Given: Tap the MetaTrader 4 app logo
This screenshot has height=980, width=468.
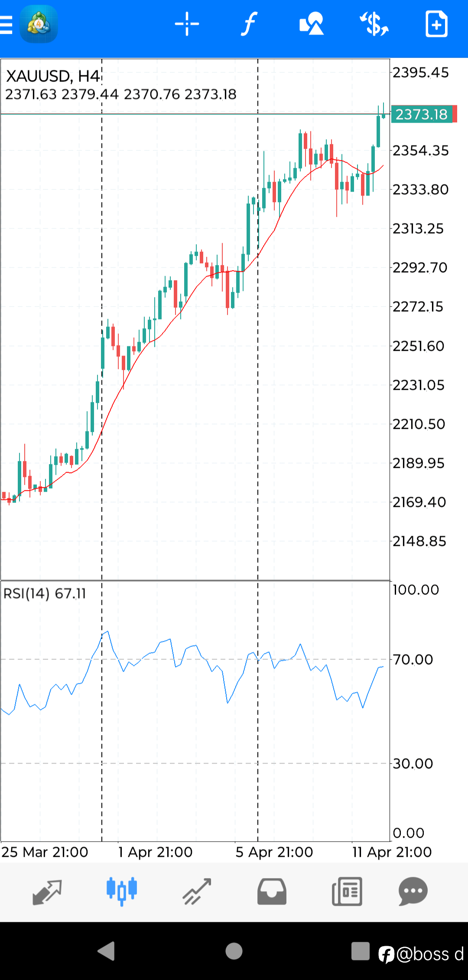Looking at the screenshot, I should click(x=39, y=24).
